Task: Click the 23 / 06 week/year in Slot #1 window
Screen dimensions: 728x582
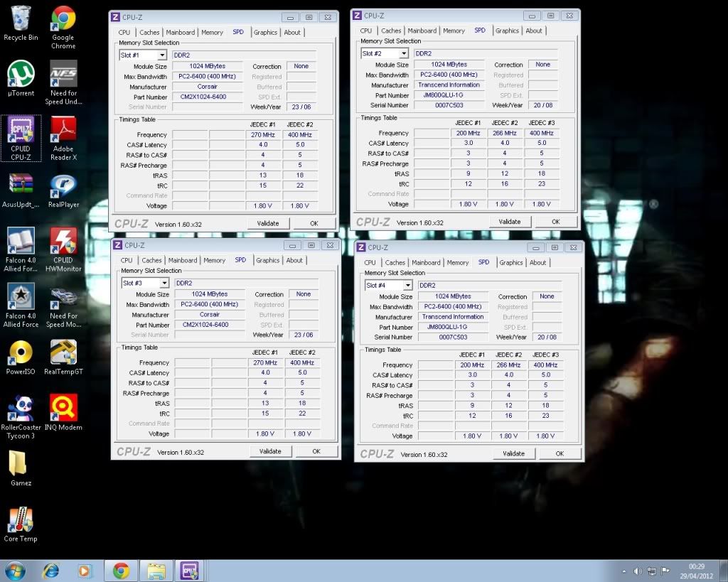Action: pyautogui.click(x=301, y=107)
